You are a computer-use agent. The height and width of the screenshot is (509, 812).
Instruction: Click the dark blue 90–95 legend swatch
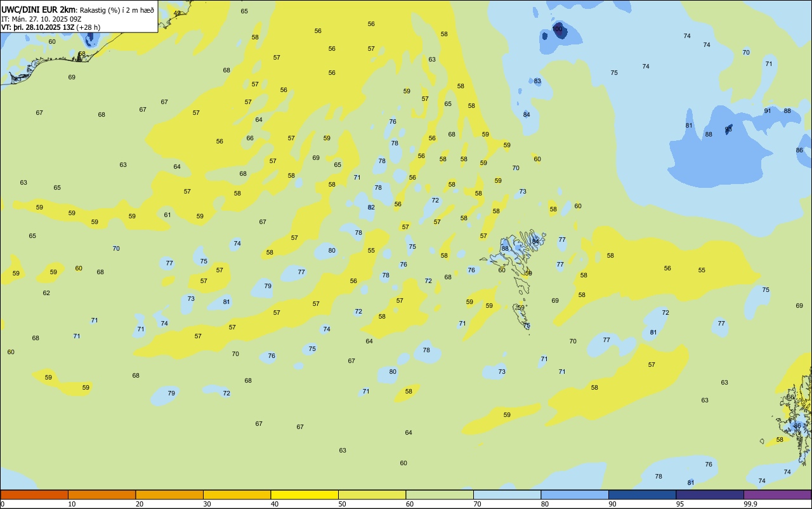pyautogui.click(x=642, y=494)
